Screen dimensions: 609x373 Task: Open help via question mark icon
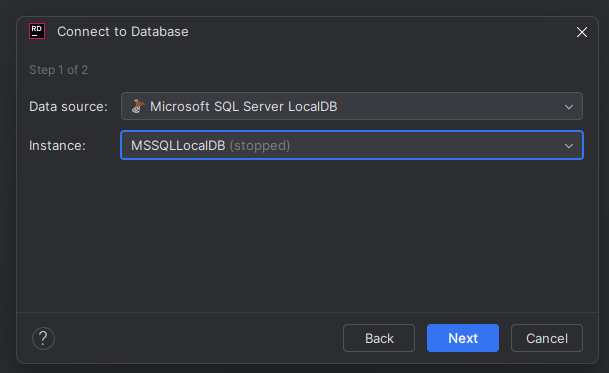pyautogui.click(x=43, y=338)
